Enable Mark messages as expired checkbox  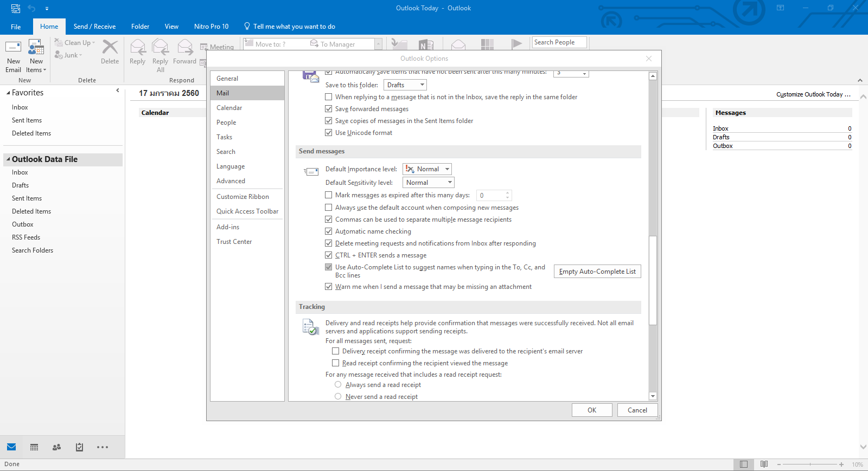pyautogui.click(x=328, y=195)
